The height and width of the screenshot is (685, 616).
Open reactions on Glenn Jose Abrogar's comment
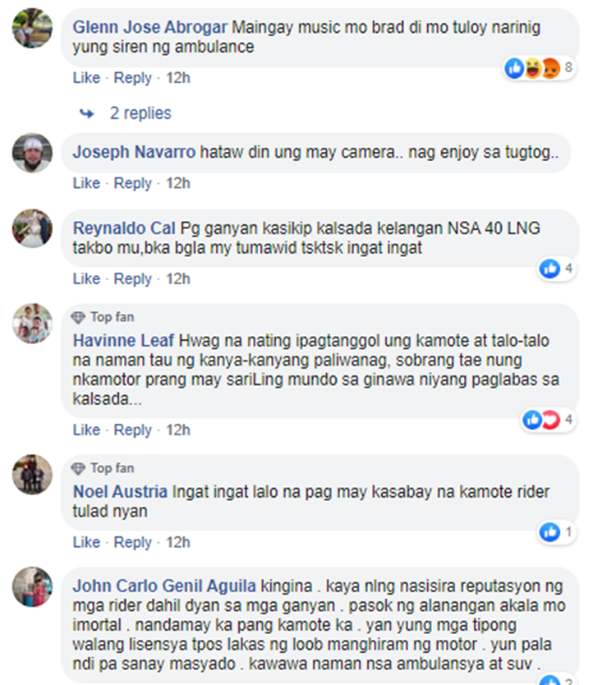(540, 68)
